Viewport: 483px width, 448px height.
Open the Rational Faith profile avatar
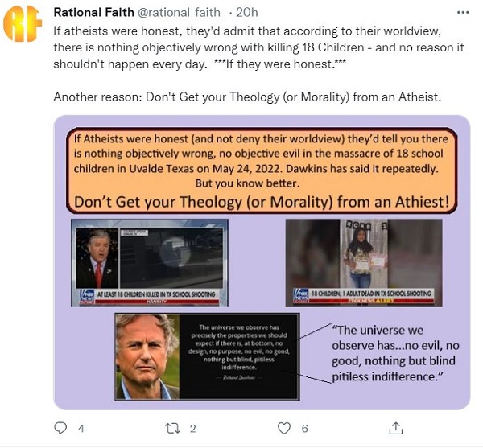pos(23,24)
